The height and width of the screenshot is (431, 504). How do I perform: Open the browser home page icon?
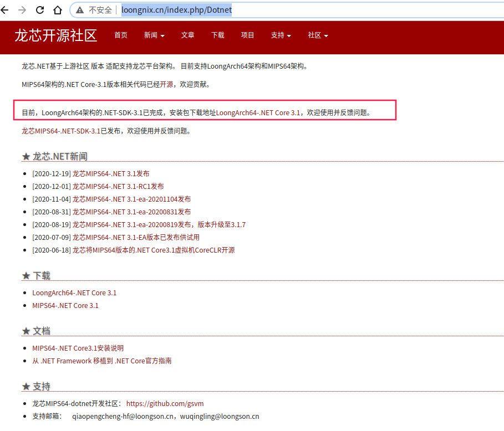coord(58,10)
